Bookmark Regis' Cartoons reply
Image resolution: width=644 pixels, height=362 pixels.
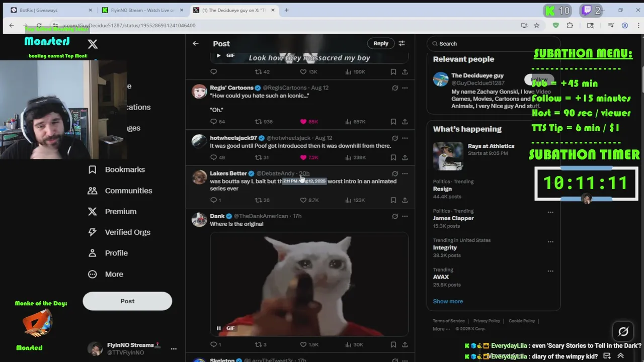393,121
